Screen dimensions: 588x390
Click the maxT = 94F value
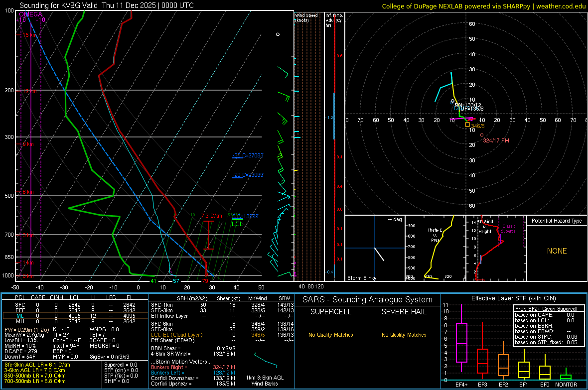(x=66, y=346)
